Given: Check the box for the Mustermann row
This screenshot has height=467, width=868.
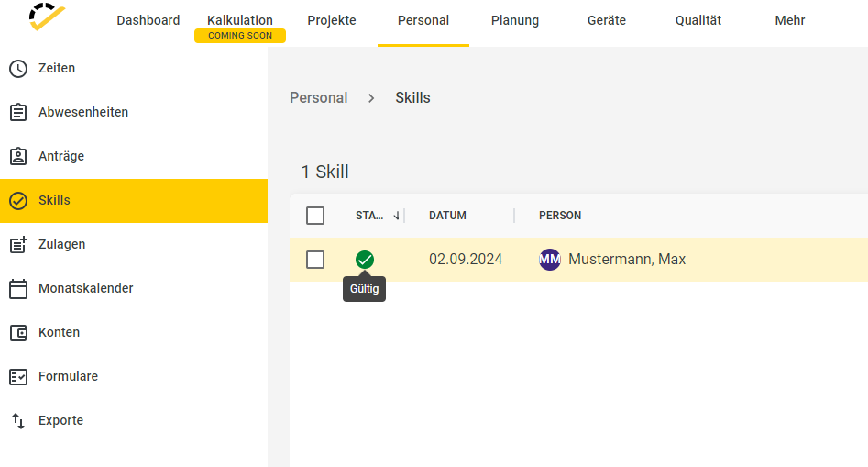Looking at the screenshot, I should [315, 260].
